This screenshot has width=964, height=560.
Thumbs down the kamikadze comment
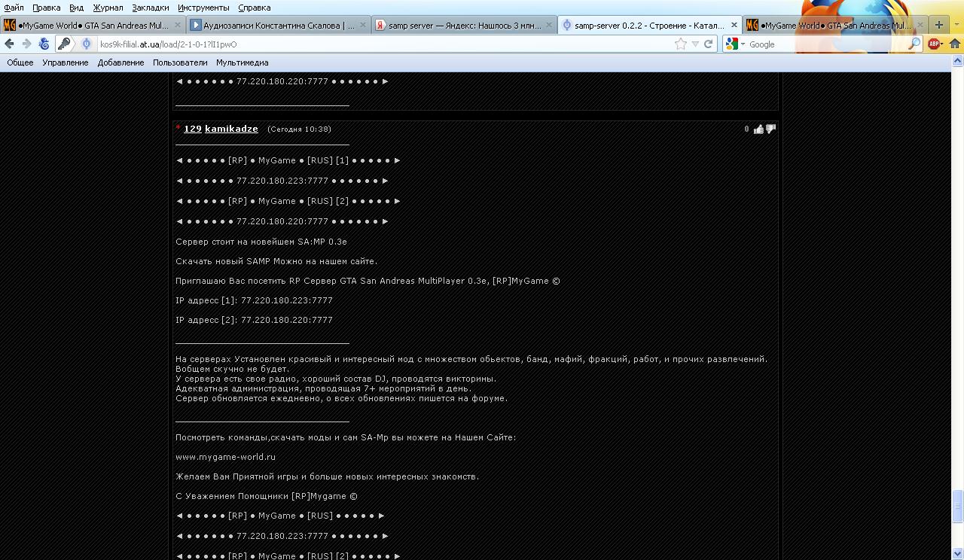pos(770,129)
